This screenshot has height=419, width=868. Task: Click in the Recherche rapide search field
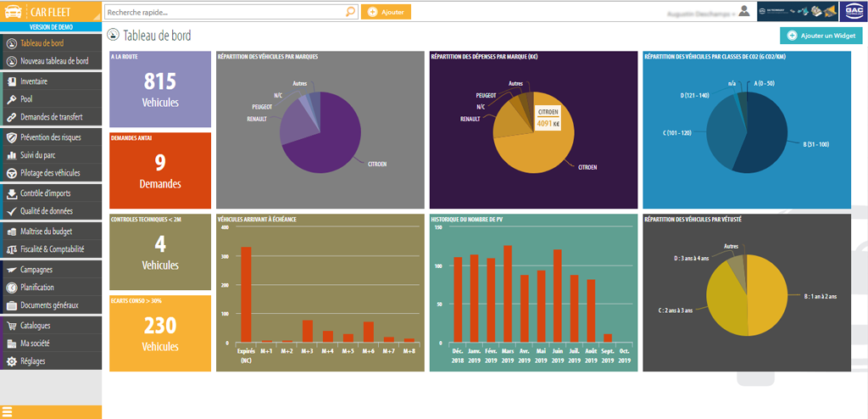pos(225,12)
